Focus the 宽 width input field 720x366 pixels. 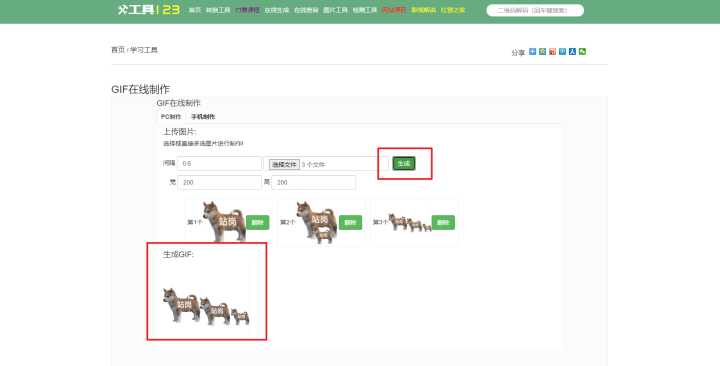point(219,182)
